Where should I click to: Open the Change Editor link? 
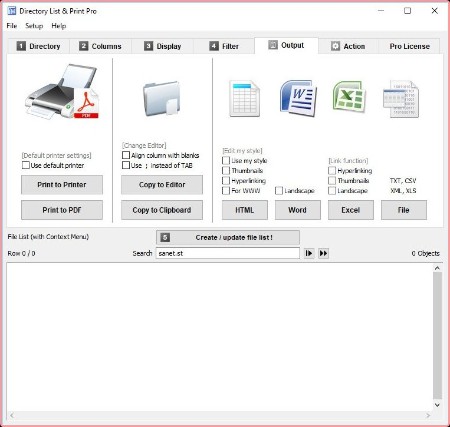tap(144, 145)
